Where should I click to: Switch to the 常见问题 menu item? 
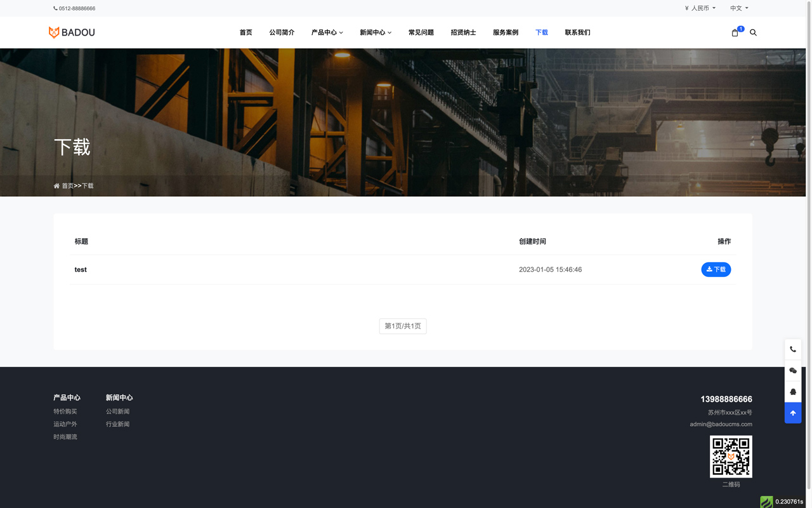(421, 32)
